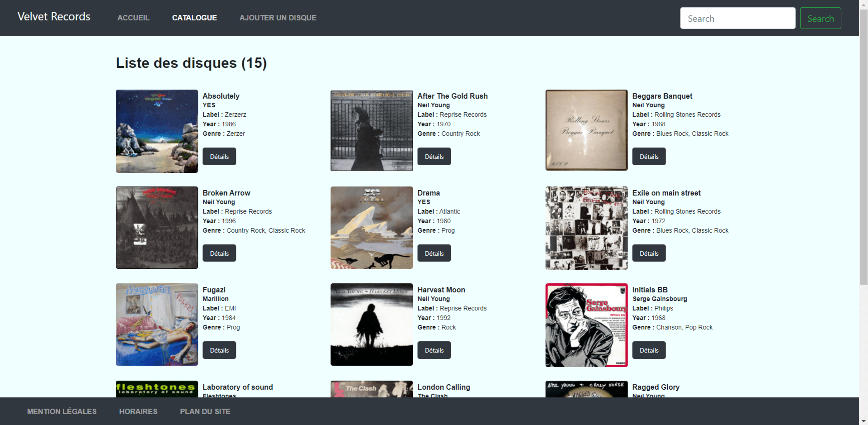The width and height of the screenshot is (868, 425).
Task: Click the title 'Drama'
Action: point(429,193)
